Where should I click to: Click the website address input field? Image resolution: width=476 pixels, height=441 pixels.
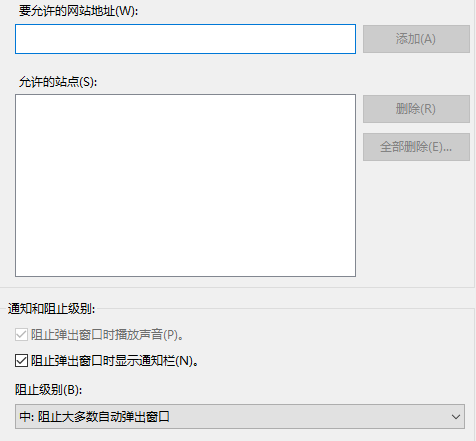coord(185,39)
